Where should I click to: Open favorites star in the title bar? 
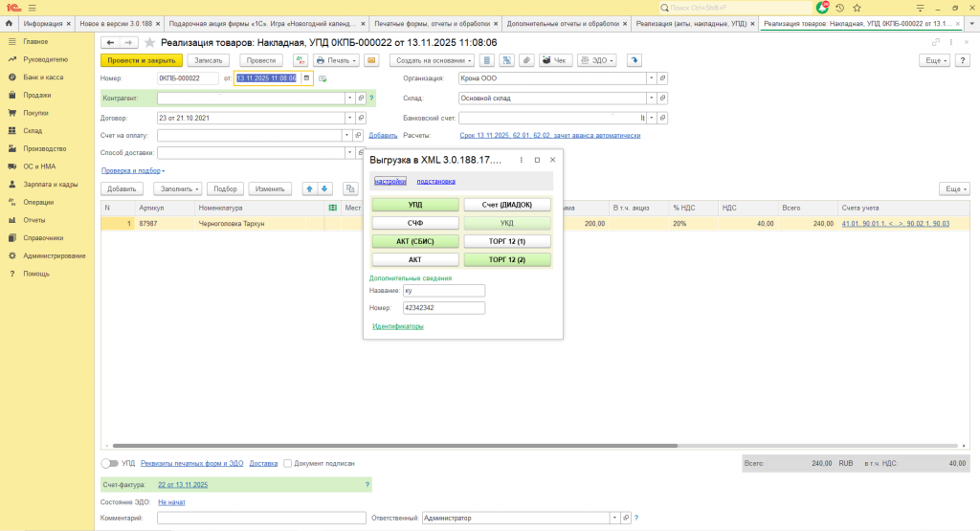pos(857,8)
